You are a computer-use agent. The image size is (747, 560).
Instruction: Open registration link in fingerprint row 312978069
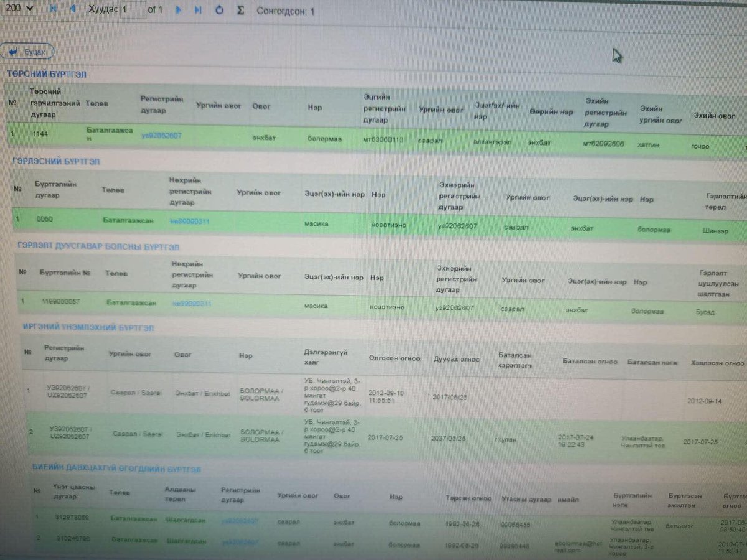(x=240, y=520)
